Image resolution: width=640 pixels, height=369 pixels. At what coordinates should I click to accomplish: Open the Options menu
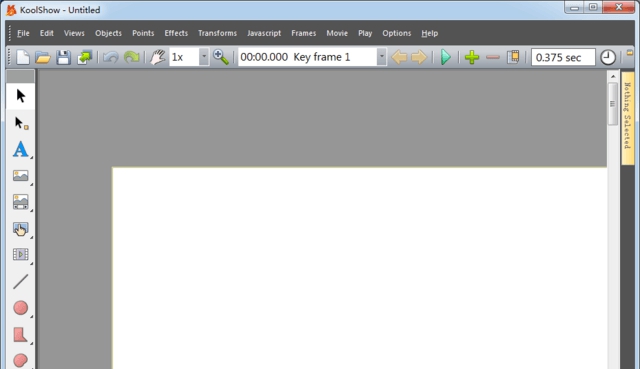pyautogui.click(x=396, y=33)
